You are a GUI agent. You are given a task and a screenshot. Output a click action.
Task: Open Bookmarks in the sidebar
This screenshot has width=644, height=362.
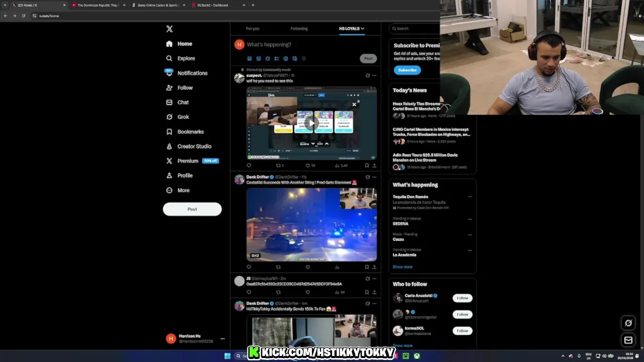(x=185, y=132)
